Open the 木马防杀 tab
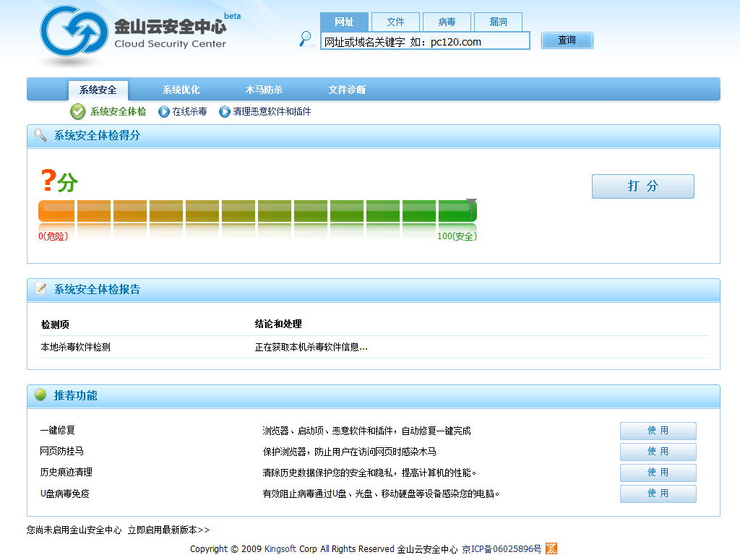This screenshot has height=560, width=740. point(264,90)
